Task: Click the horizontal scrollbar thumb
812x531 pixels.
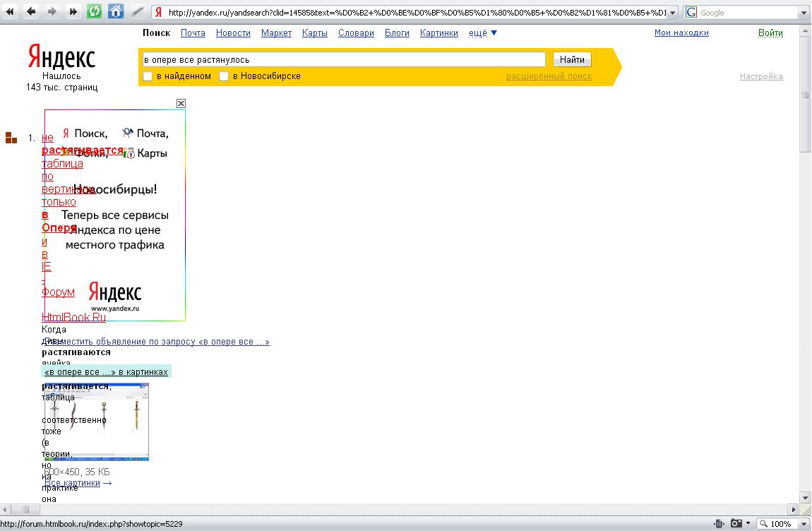Action: (25, 509)
